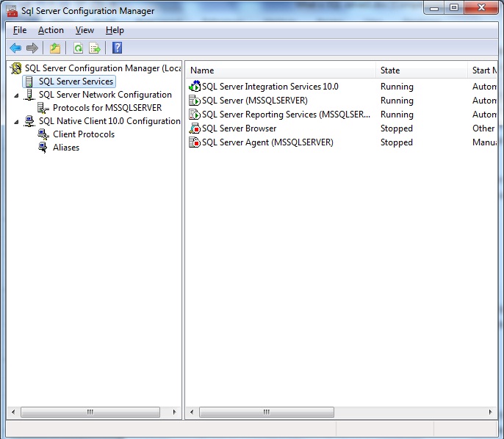Select Client Protocols in the tree

[84, 134]
